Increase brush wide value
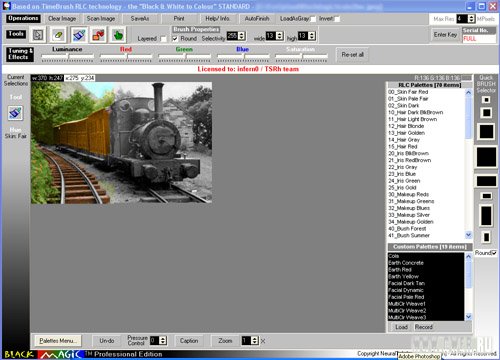The image size is (500, 360). tap(280, 34)
